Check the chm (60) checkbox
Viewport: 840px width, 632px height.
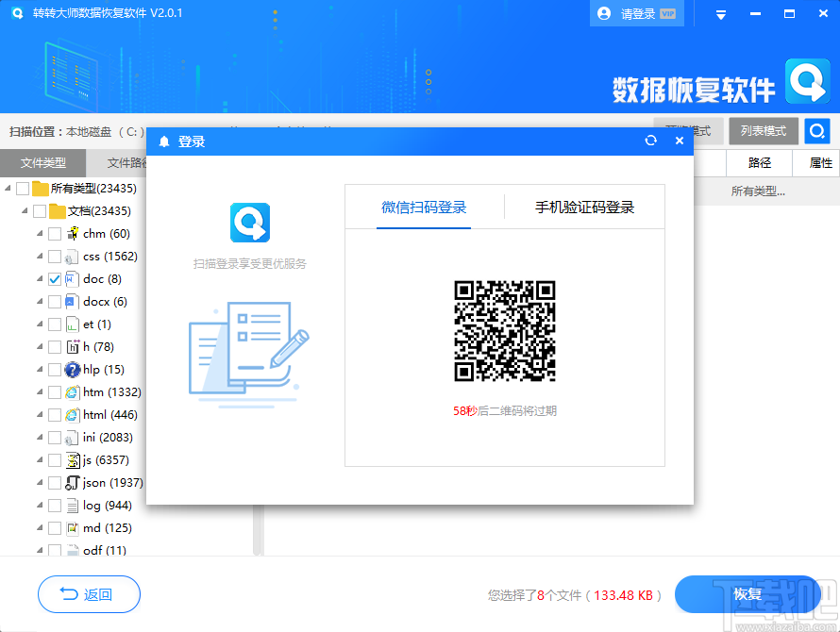pyautogui.click(x=54, y=234)
